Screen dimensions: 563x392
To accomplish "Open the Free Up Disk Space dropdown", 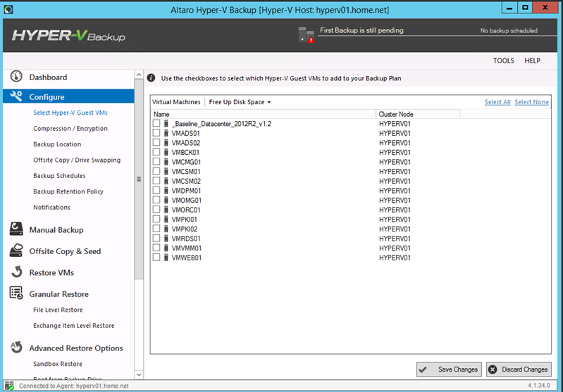I will pyautogui.click(x=240, y=102).
